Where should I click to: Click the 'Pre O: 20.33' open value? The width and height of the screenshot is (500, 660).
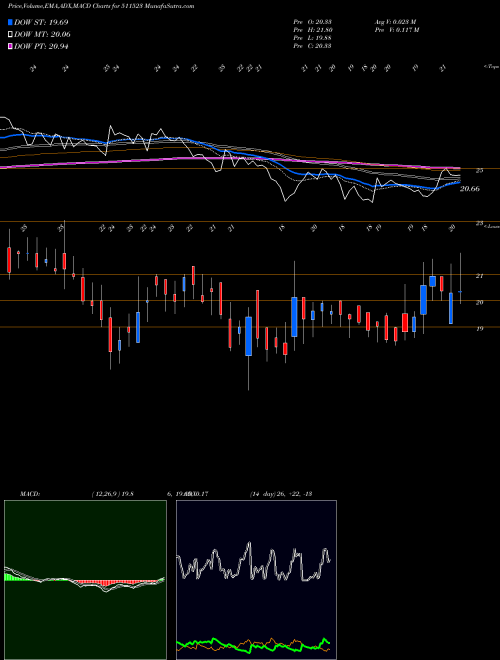pyautogui.click(x=312, y=21)
